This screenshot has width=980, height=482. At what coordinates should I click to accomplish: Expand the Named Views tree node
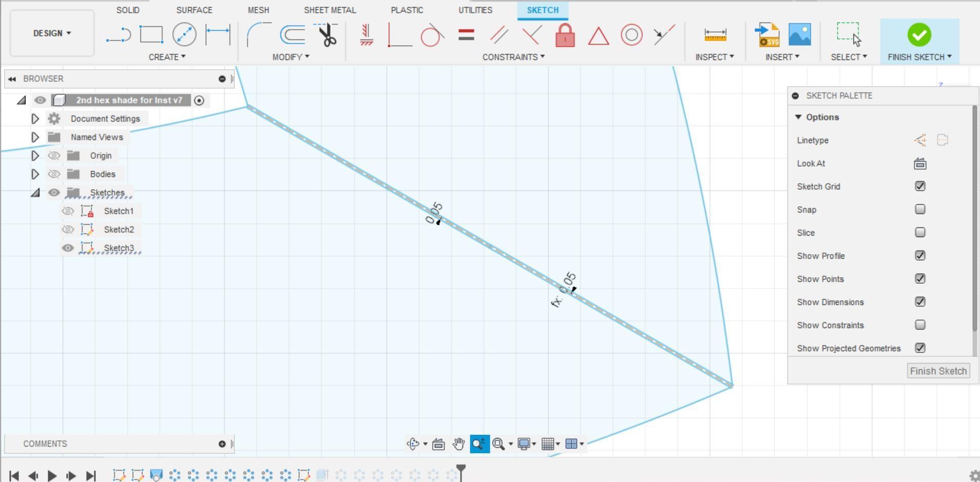(x=35, y=137)
